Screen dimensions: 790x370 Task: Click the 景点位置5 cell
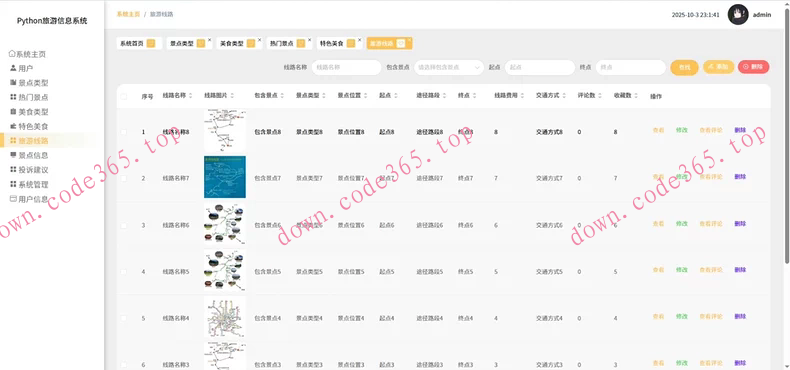click(x=351, y=272)
